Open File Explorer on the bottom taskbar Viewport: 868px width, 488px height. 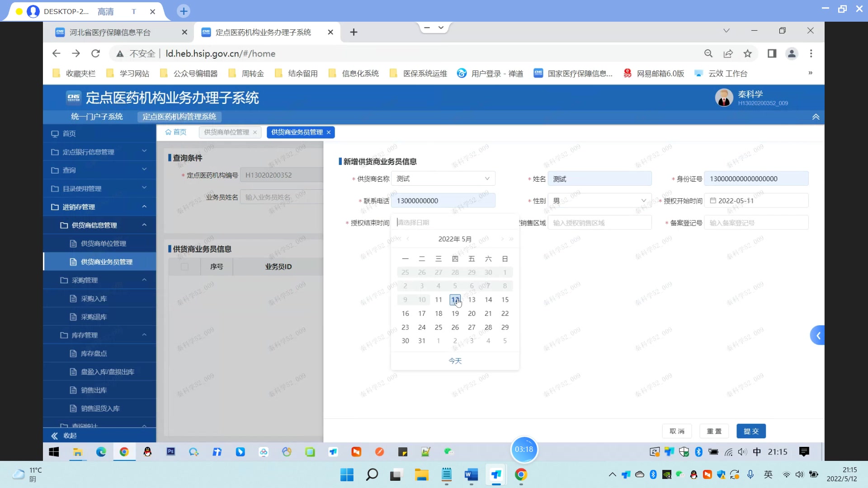click(421, 475)
